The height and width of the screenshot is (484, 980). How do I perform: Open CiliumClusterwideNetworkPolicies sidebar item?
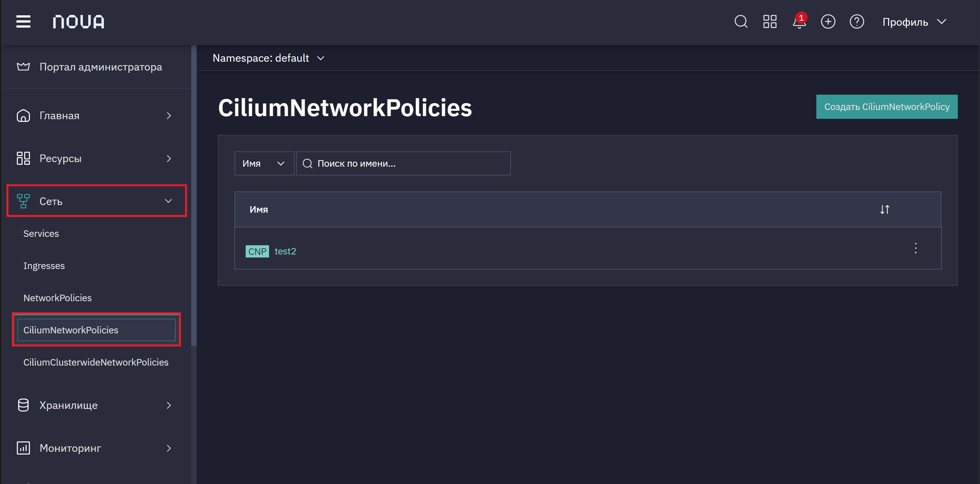96,362
